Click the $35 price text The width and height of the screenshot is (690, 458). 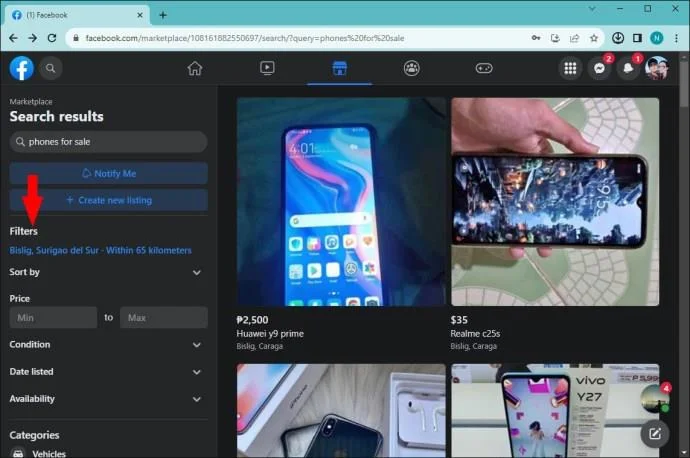(x=459, y=320)
